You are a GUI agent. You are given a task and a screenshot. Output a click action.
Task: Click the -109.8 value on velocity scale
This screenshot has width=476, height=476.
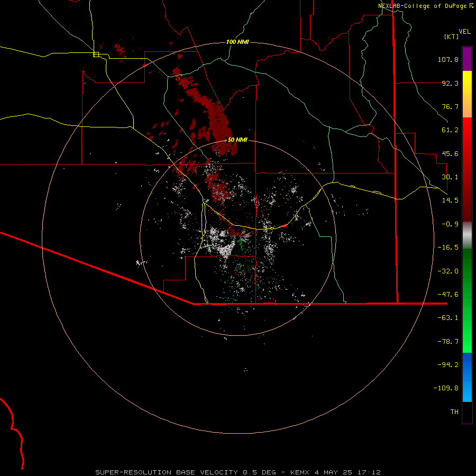click(446, 388)
